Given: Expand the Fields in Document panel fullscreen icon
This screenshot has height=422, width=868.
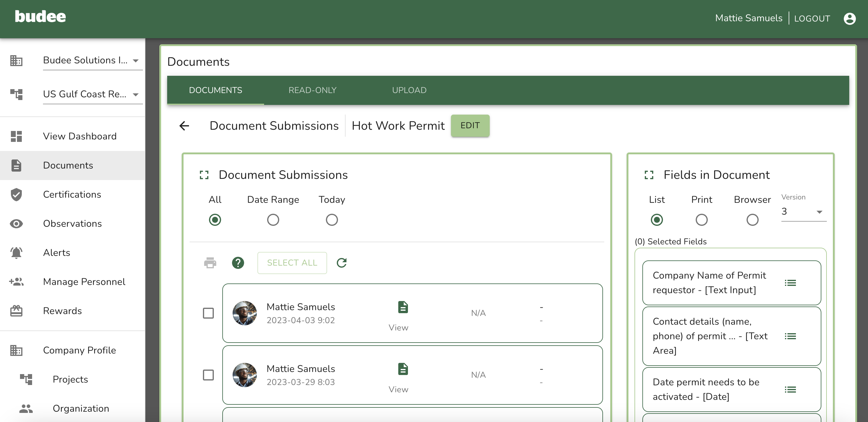Looking at the screenshot, I should (x=649, y=175).
